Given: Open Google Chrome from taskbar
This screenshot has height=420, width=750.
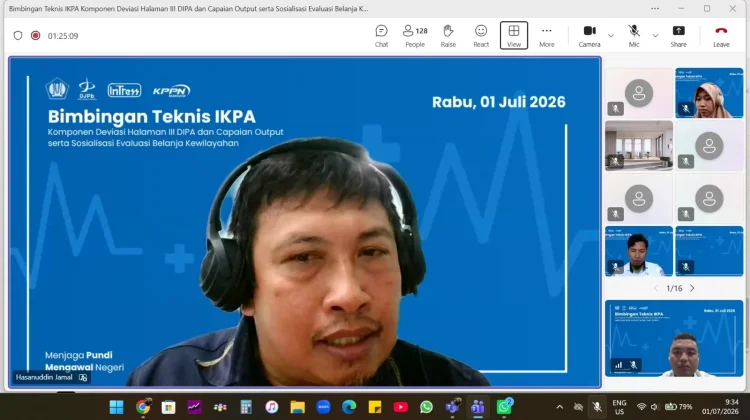Looking at the screenshot, I should [x=143, y=407].
